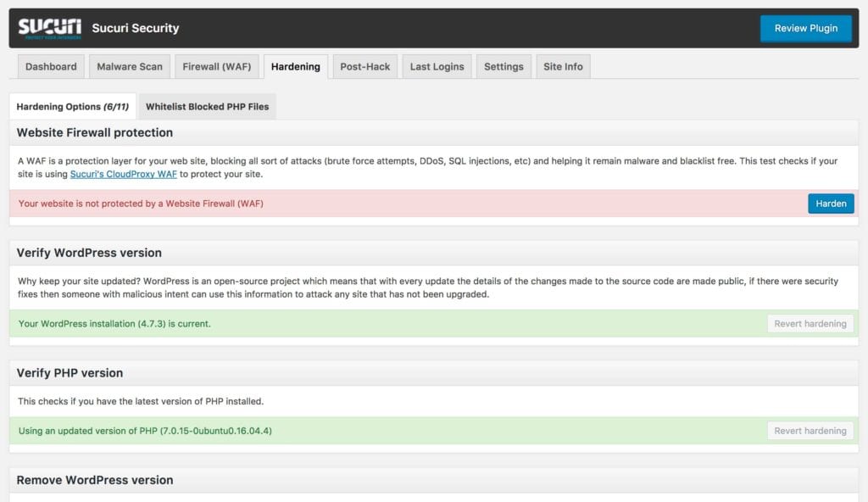
Task: Follow the Sucuri's CloudProxy WAF link
Action: click(124, 174)
